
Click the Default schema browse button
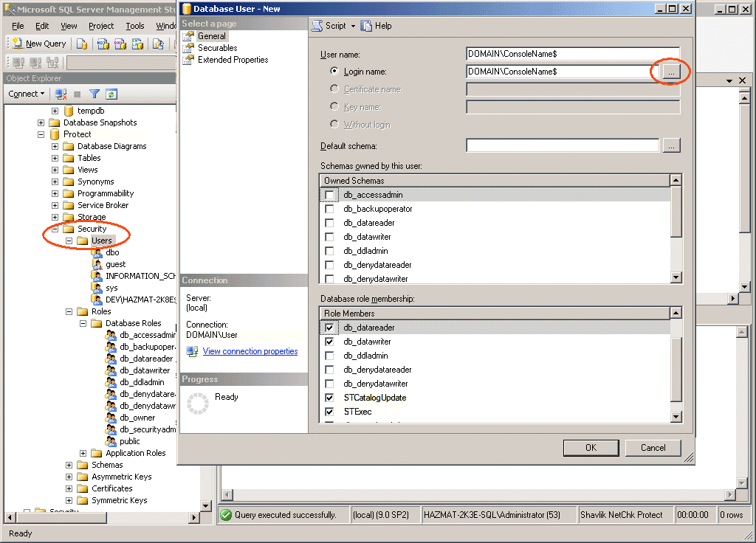[x=671, y=145]
